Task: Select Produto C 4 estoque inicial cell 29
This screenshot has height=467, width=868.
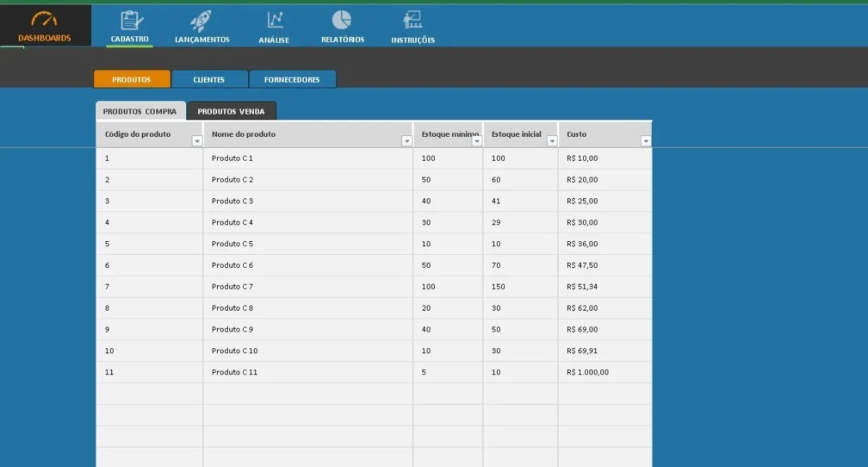Action: [520, 222]
